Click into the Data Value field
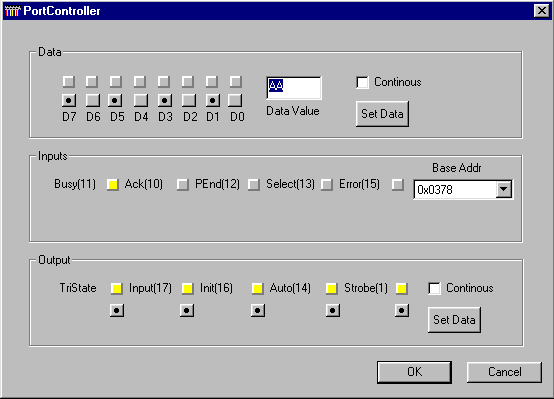The image size is (554, 399). (294, 88)
